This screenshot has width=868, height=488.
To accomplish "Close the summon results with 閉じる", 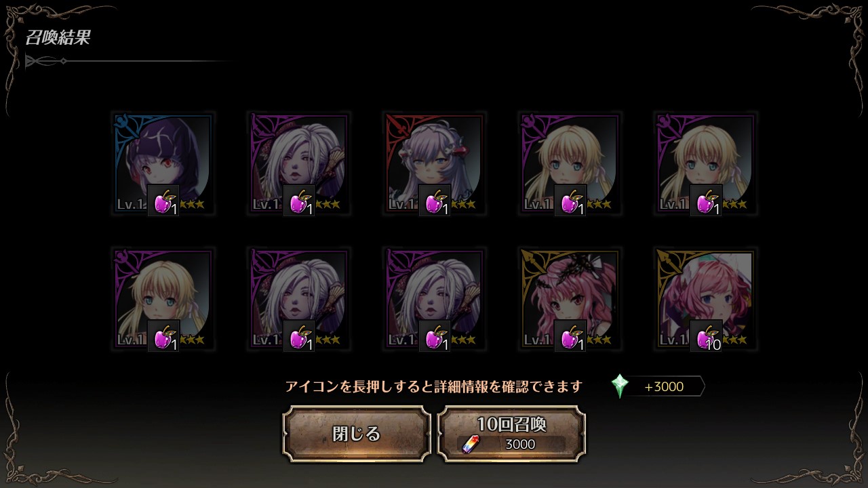I will pyautogui.click(x=357, y=434).
